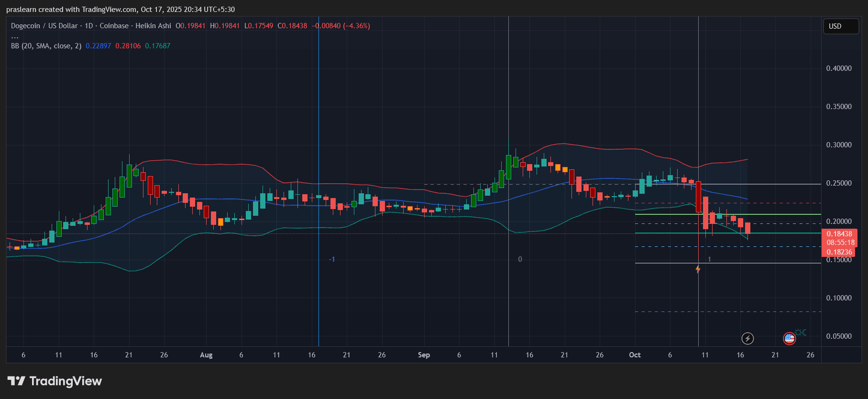Click the −0.00840 (−4.36%) change value
868x399 pixels.
pos(341,26)
